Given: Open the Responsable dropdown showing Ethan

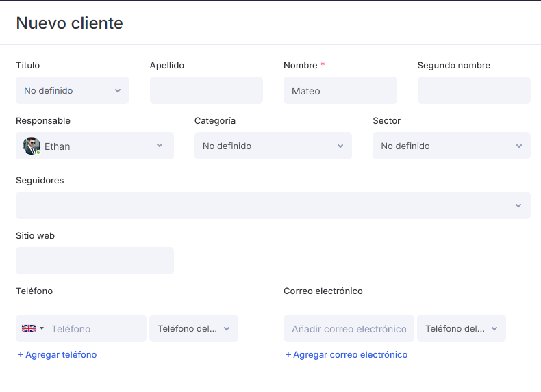Looking at the screenshot, I should (95, 146).
